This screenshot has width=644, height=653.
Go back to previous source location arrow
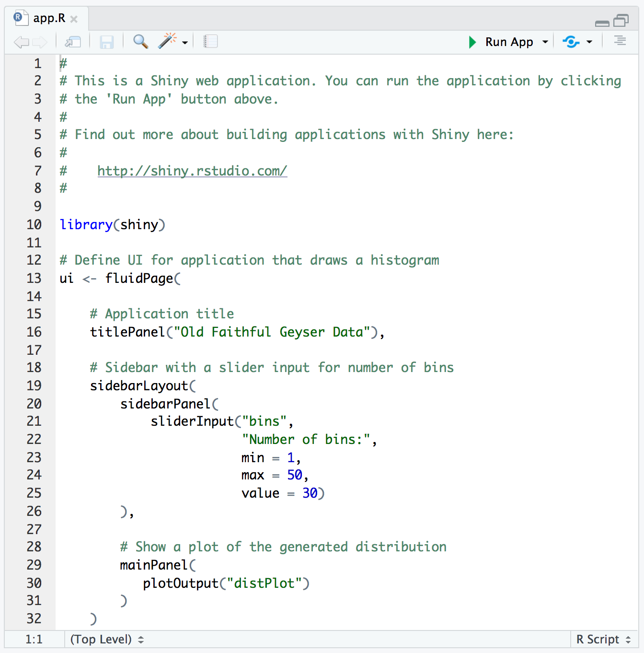click(x=21, y=42)
